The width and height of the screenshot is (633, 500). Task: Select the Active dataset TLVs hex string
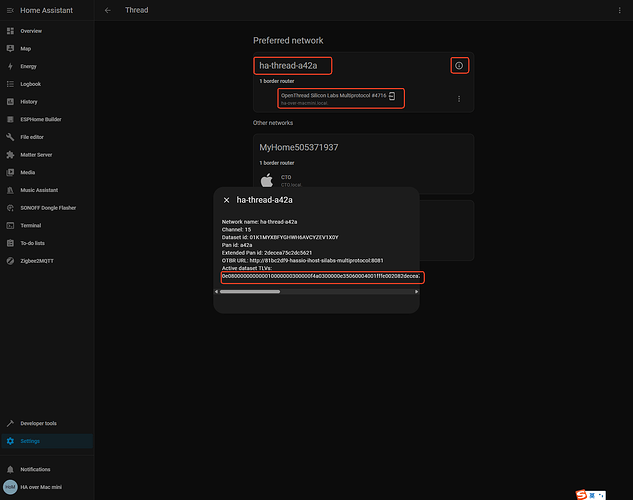(x=321, y=276)
